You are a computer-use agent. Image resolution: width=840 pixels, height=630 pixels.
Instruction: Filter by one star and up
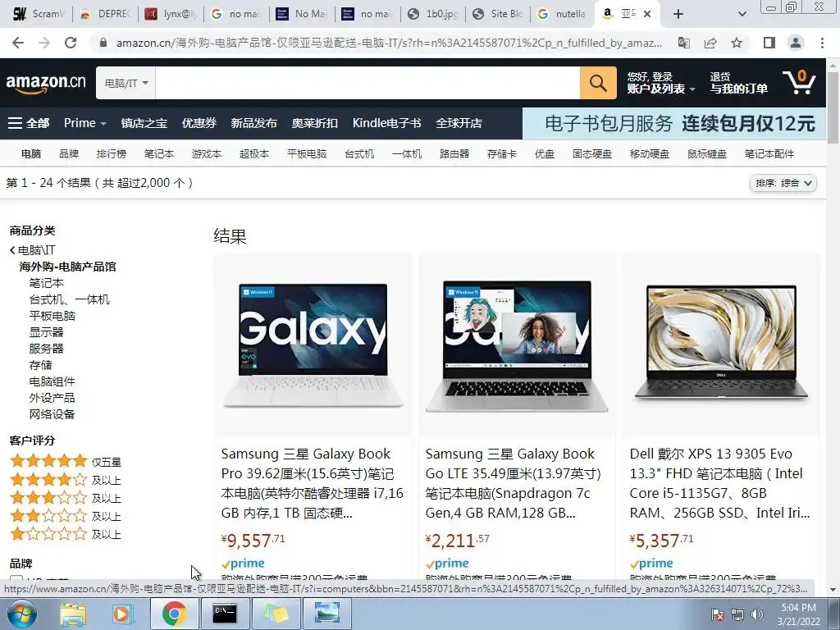pos(66,534)
